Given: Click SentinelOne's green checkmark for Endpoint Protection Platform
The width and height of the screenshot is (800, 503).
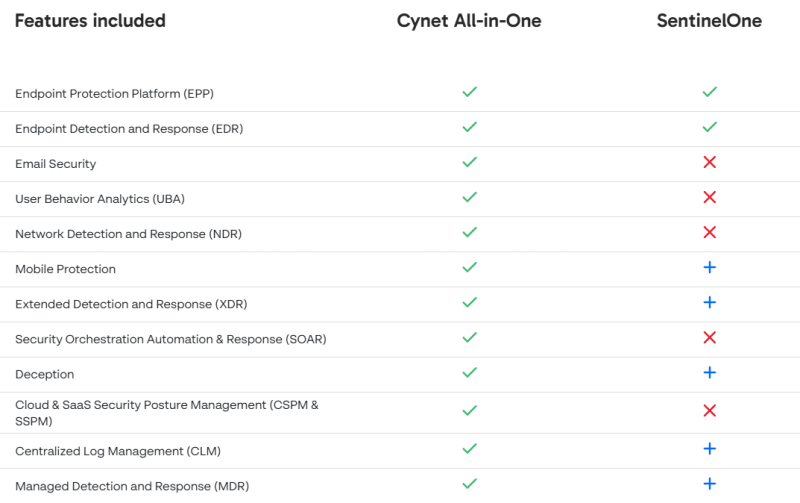Looking at the screenshot, I should 709,92.
